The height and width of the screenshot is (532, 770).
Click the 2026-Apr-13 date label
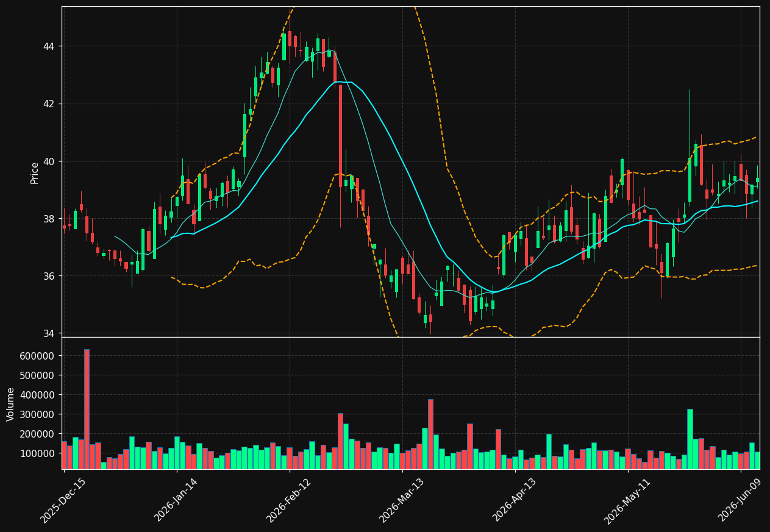[515, 500]
